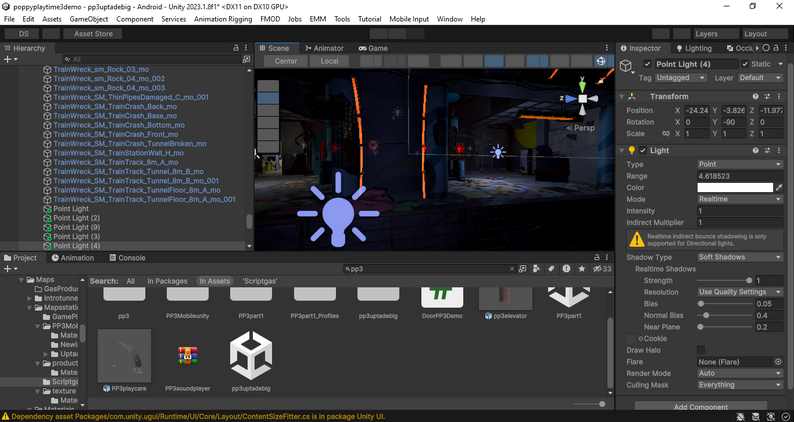Open the GameObject menu

(89, 19)
